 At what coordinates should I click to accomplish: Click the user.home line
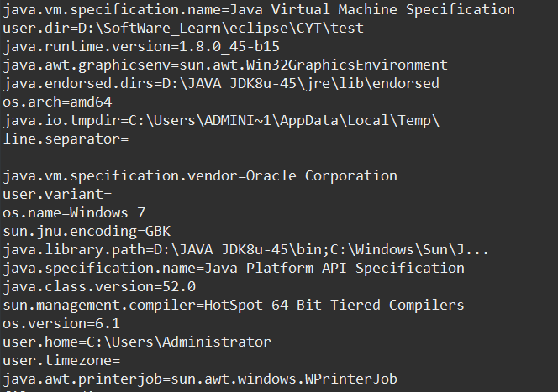[137, 342]
